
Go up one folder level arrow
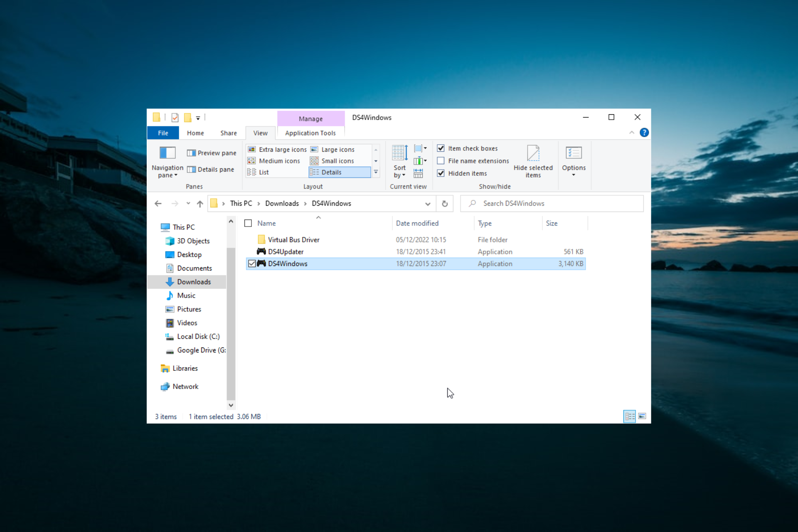tap(200, 204)
